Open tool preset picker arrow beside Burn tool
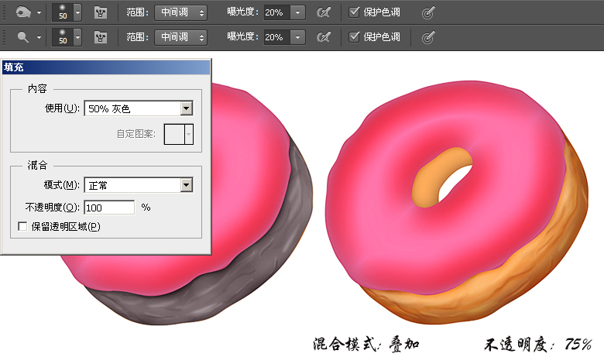Viewport: 604px width, 364px height. [39, 12]
